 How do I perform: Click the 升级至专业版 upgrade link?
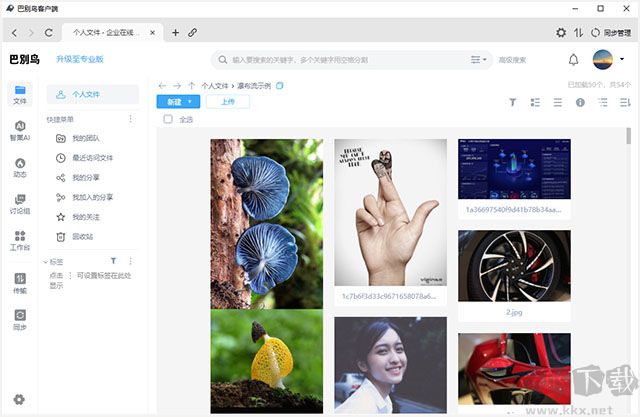point(80,59)
